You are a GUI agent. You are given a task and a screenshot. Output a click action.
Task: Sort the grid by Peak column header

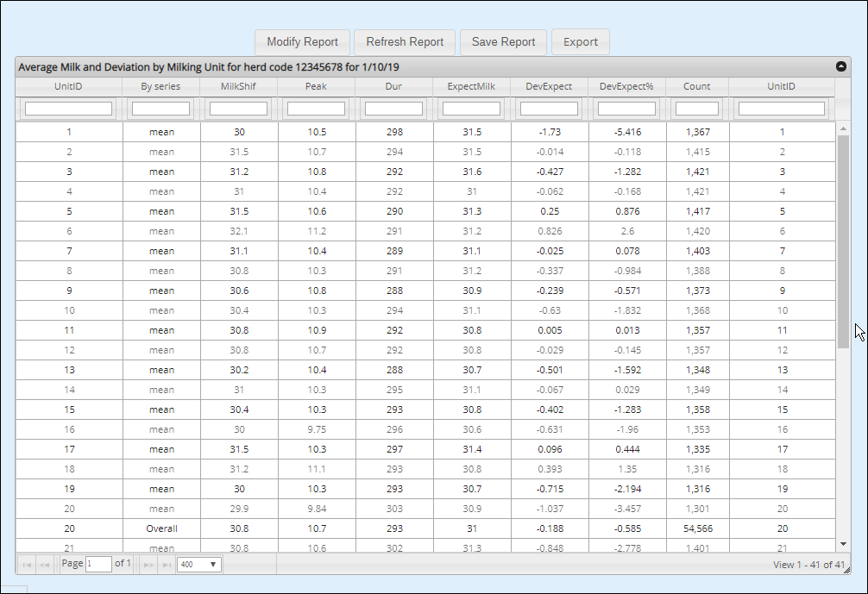point(316,86)
